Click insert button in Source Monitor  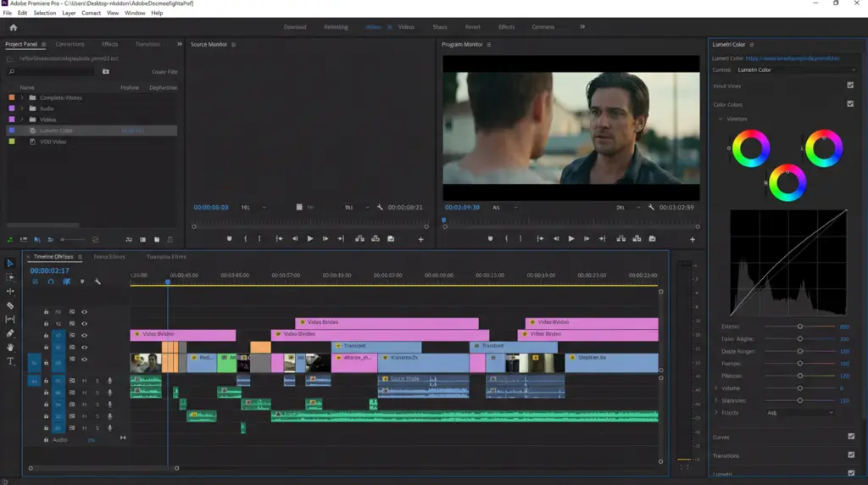[x=359, y=238]
